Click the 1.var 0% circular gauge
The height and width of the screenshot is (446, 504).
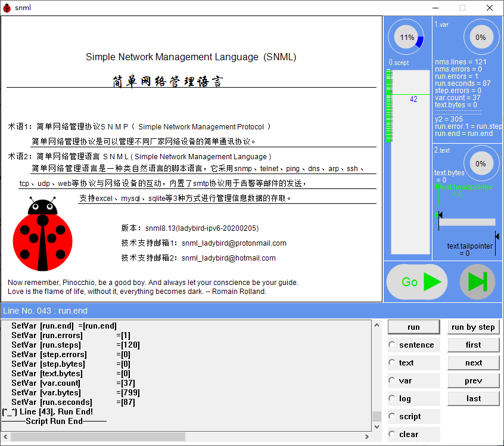point(480,38)
